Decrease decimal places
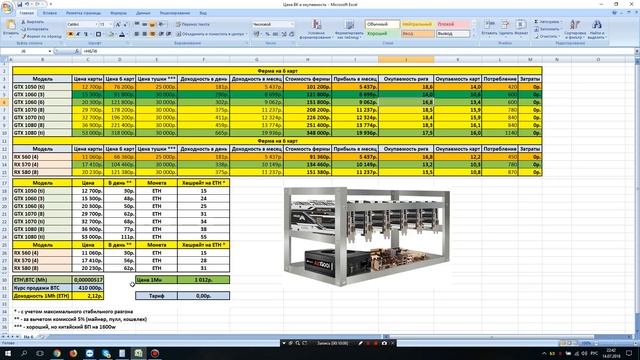 click(x=291, y=34)
